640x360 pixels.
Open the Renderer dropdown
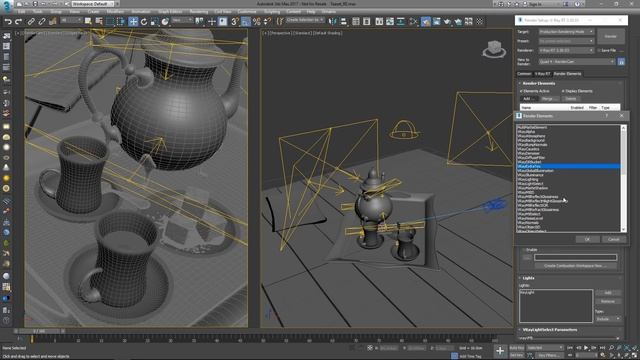(x=566, y=50)
